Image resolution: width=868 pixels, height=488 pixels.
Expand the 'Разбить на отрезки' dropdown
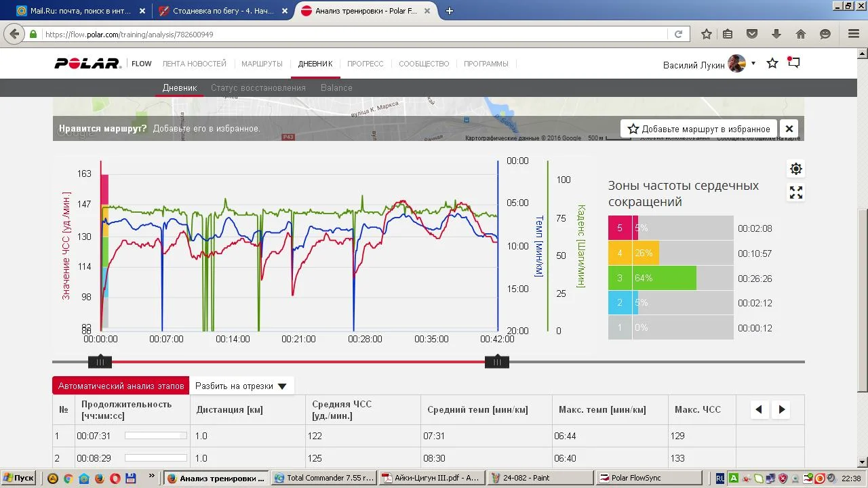click(x=241, y=386)
